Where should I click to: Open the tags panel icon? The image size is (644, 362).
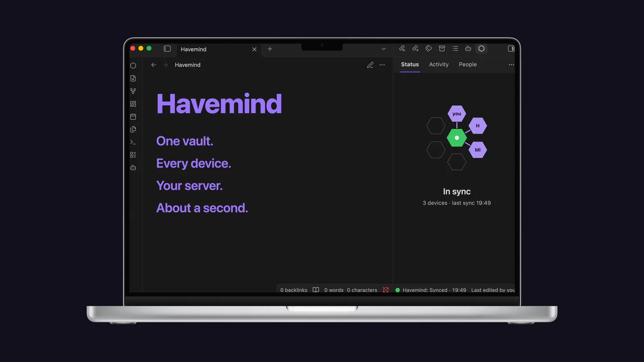click(429, 49)
